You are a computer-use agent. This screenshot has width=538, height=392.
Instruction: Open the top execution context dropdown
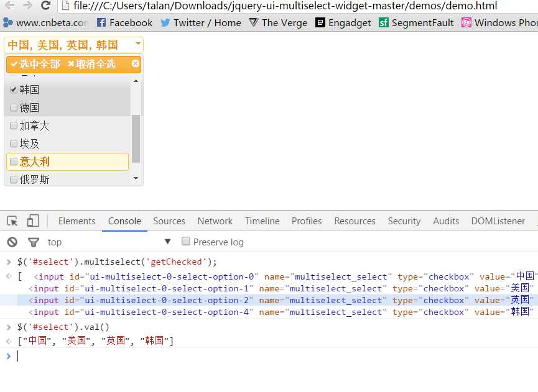pyautogui.click(x=109, y=242)
